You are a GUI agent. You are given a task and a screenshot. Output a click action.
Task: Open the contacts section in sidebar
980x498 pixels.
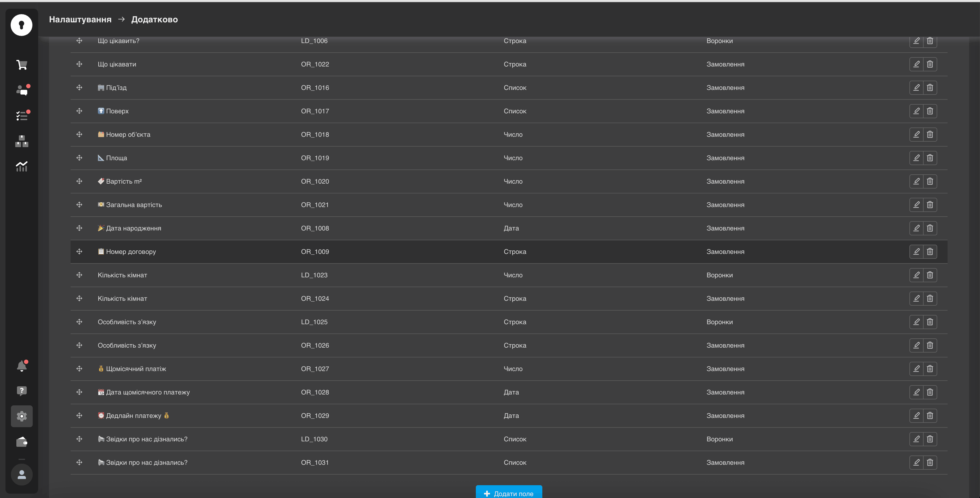point(22,90)
